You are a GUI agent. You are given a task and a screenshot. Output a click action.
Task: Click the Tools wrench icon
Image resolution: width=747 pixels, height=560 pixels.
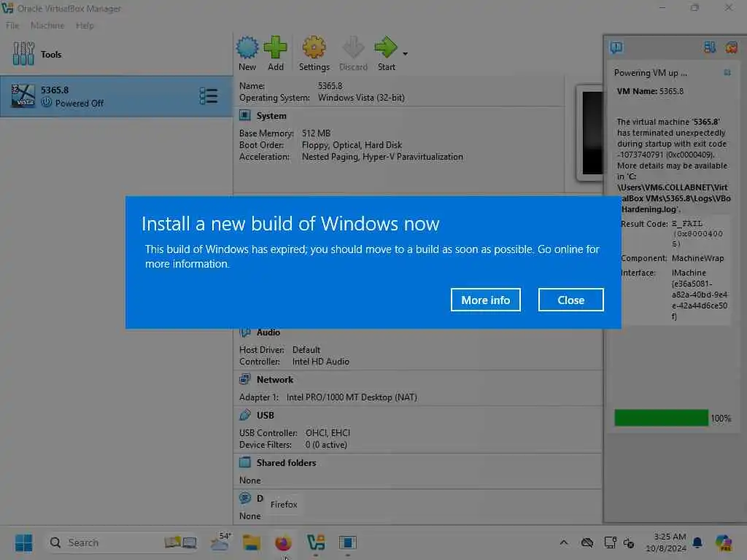click(x=23, y=54)
